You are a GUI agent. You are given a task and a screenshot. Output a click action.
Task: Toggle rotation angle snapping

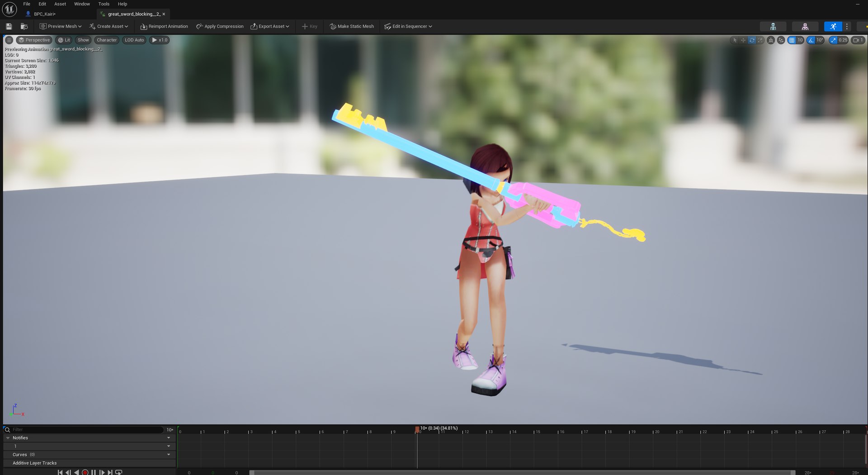coord(811,40)
